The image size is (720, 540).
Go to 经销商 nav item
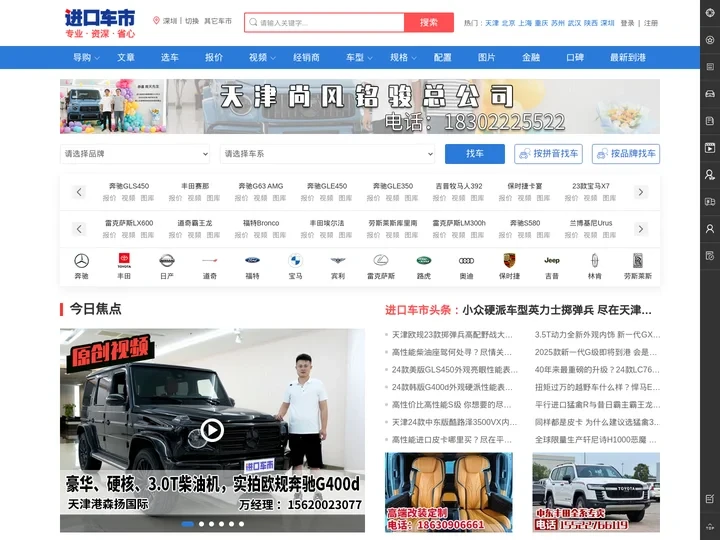[306, 57]
